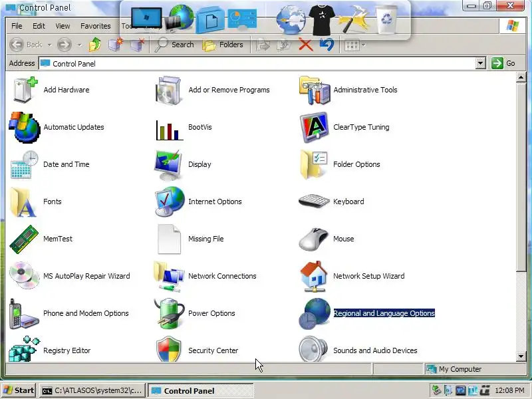Open Phone and Modem Options icon
This screenshot has width=532, height=399.
(24, 314)
